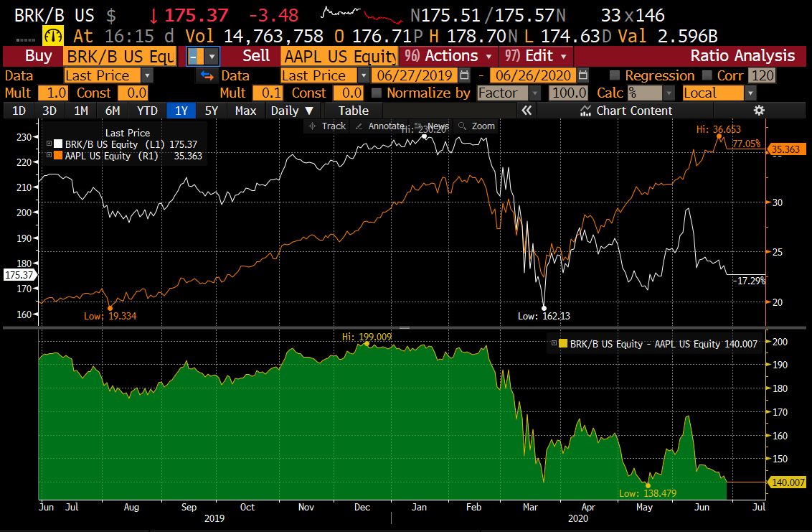The width and height of the screenshot is (812, 532).
Task: Click the 175.37 left axis price tag
Action: pos(19,275)
